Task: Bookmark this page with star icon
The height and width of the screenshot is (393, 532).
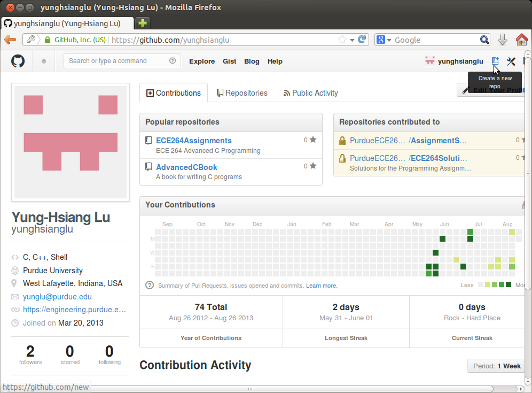Action: 342,40
